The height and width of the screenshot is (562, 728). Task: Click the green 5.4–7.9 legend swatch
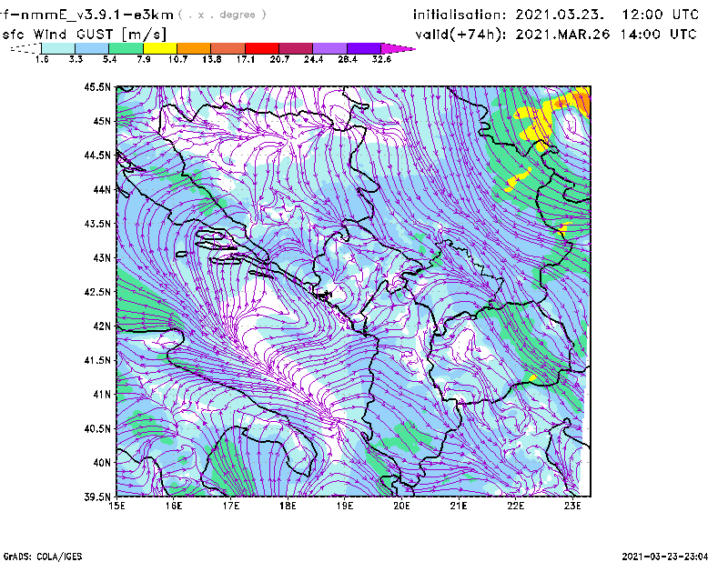[x=126, y=48]
